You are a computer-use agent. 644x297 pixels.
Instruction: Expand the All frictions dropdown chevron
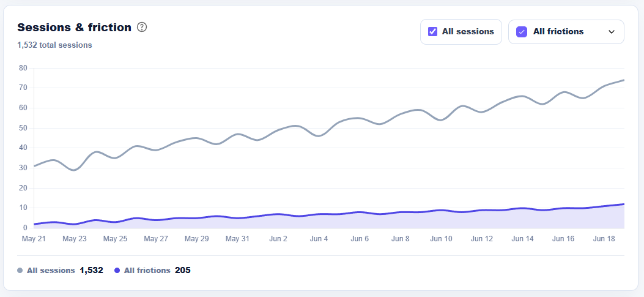[612, 32]
